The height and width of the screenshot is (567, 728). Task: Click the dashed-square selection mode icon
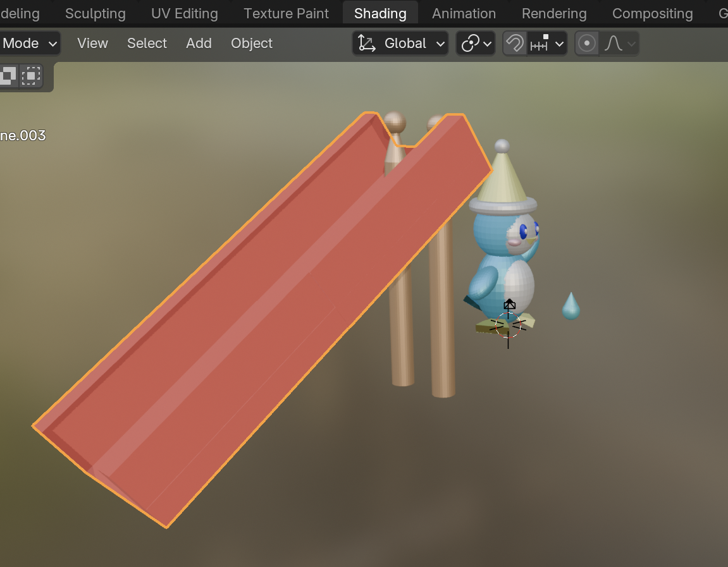click(30, 76)
